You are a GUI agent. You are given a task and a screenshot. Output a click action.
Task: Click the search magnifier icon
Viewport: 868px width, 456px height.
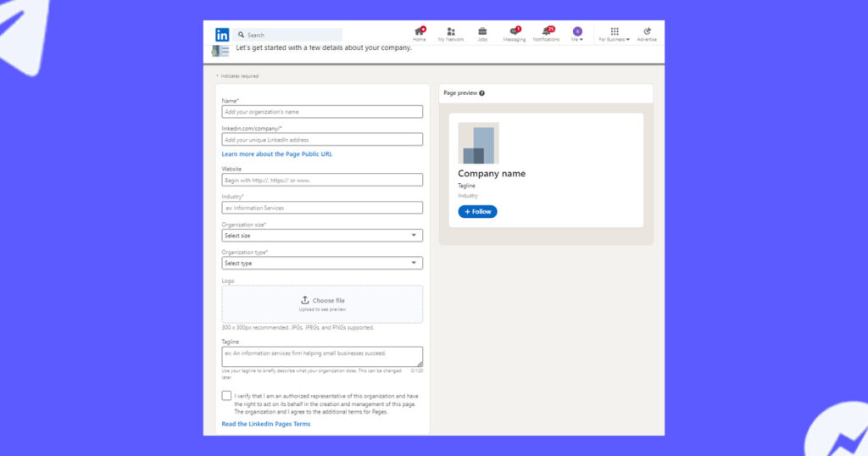click(x=241, y=34)
